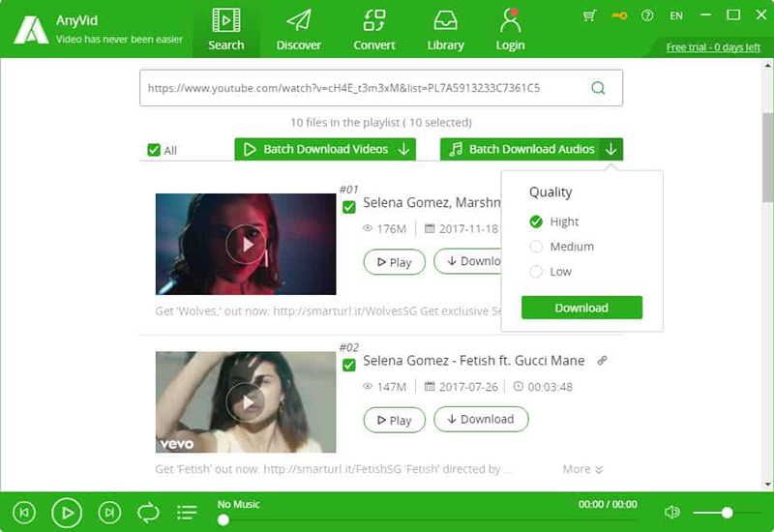Click next track button

[109, 513]
